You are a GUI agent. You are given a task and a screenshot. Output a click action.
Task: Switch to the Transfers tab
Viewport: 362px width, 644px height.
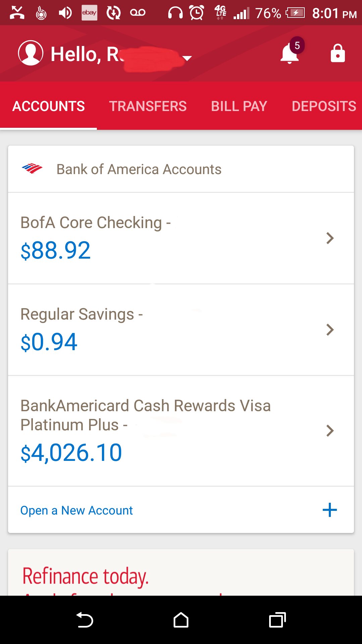pyautogui.click(x=148, y=106)
